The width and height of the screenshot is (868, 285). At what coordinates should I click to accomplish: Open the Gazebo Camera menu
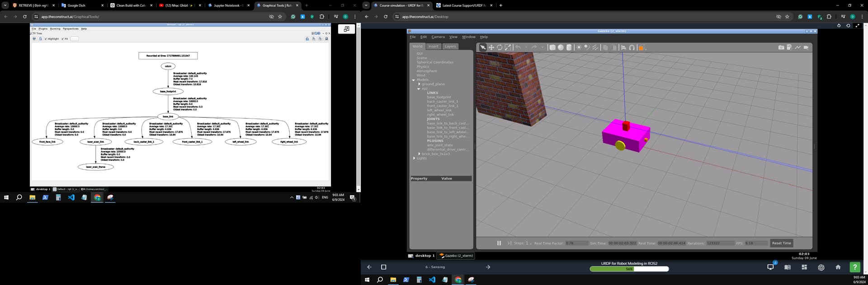(438, 37)
